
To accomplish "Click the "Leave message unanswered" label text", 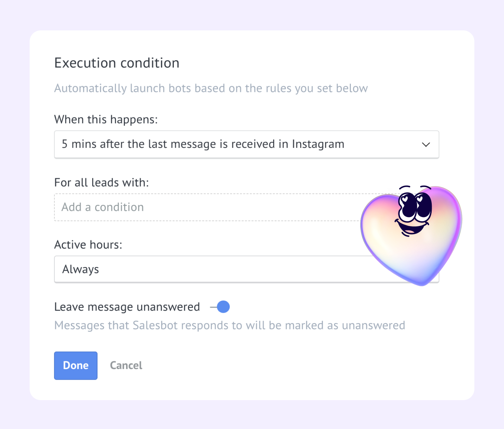I will (127, 307).
